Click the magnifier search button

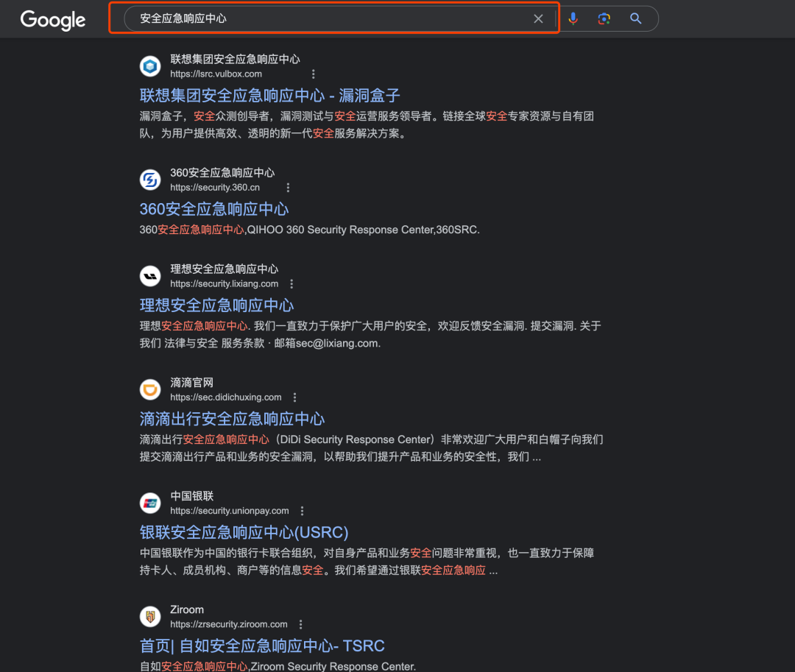[x=635, y=18]
